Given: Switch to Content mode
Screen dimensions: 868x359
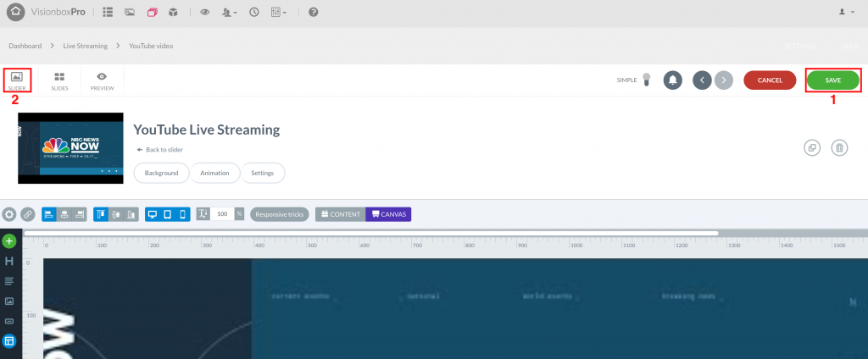Looking at the screenshot, I should (341, 214).
